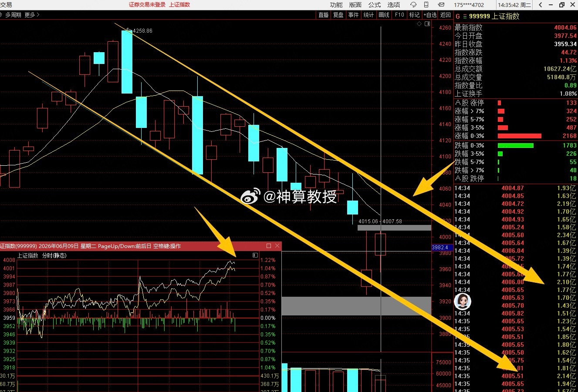Click 指数量比 value 0.89
This screenshot has height=392, width=578.
coord(570,85)
